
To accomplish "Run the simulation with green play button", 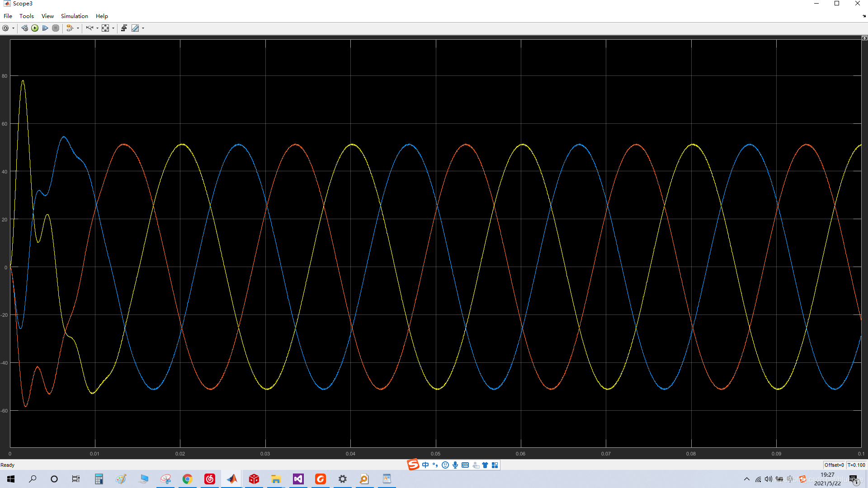I will click(35, 28).
